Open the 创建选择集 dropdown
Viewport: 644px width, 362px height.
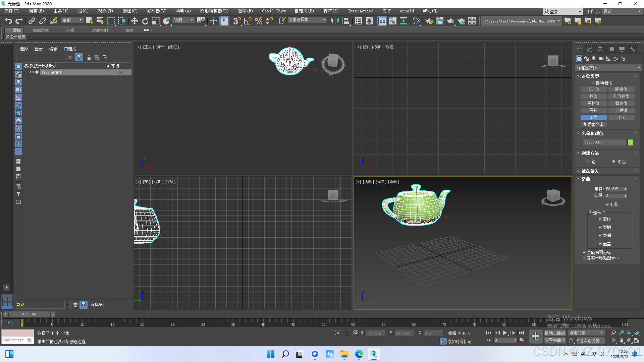[x=324, y=20]
